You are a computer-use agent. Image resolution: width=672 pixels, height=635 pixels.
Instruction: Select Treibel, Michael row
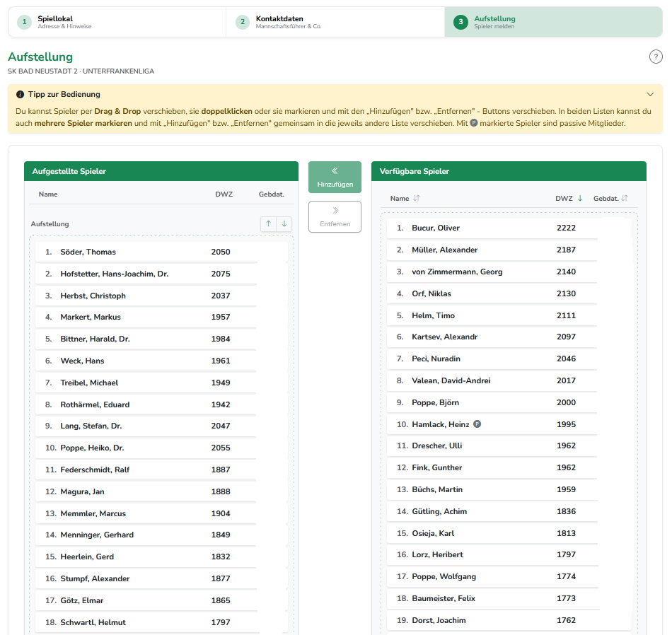[161, 383]
